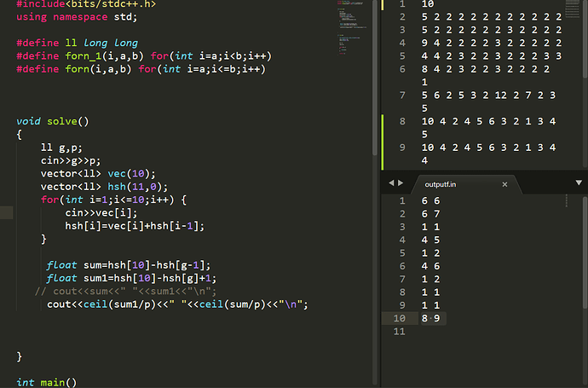Click the 'cin>>vec[i];' statement
The image size is (588, 388).
pyautogui.click(x=101, y=213)
